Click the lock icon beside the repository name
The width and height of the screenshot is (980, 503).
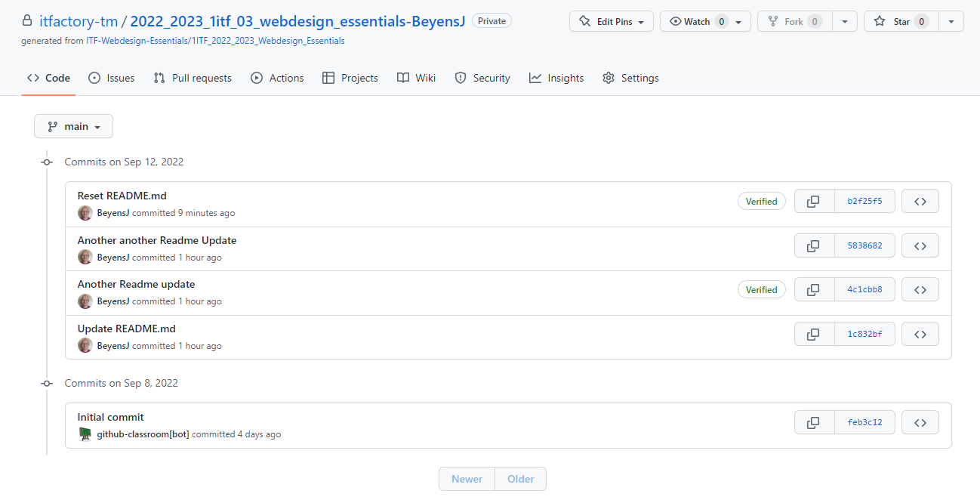[26, 20]
